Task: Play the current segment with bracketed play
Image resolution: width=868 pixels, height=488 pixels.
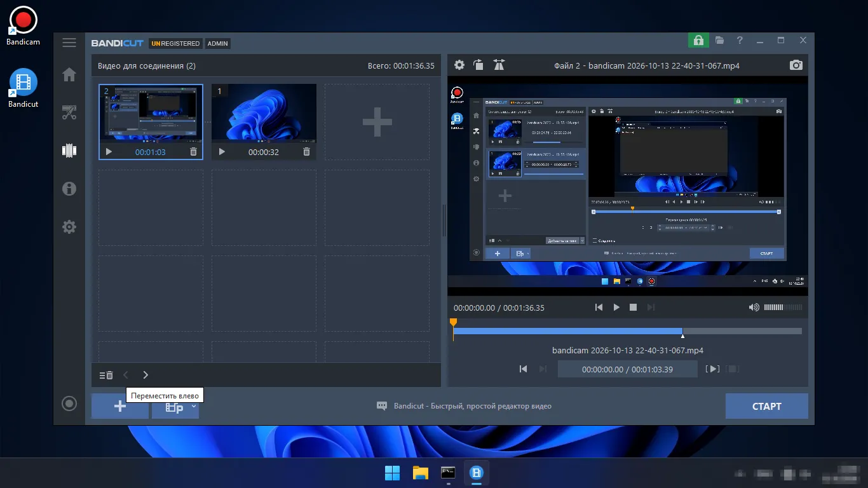Action: 714,369
